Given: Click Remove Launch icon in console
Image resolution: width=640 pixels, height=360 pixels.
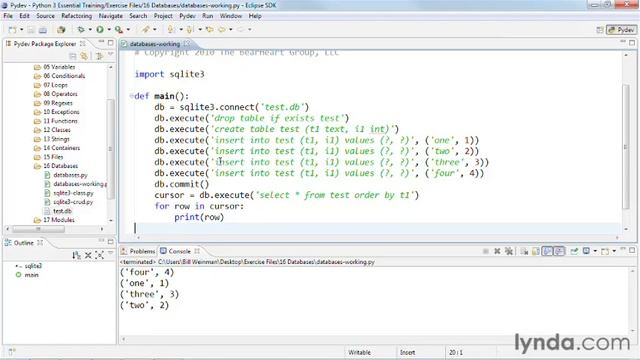Looking at the screenshot, I should pyautogui.click(x=497, y=251).
